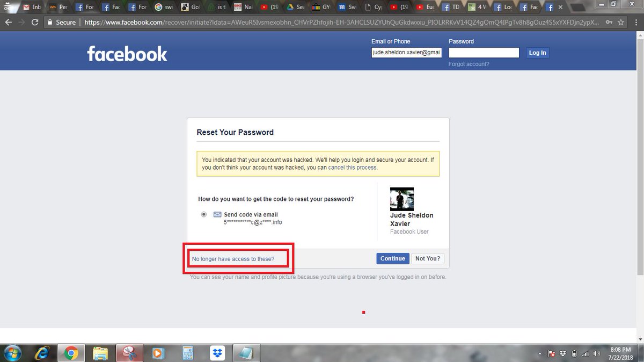The width and height of the screenshot is (644, 362).
Task: Switch to the Google swi tab
Action: point(163,8)
